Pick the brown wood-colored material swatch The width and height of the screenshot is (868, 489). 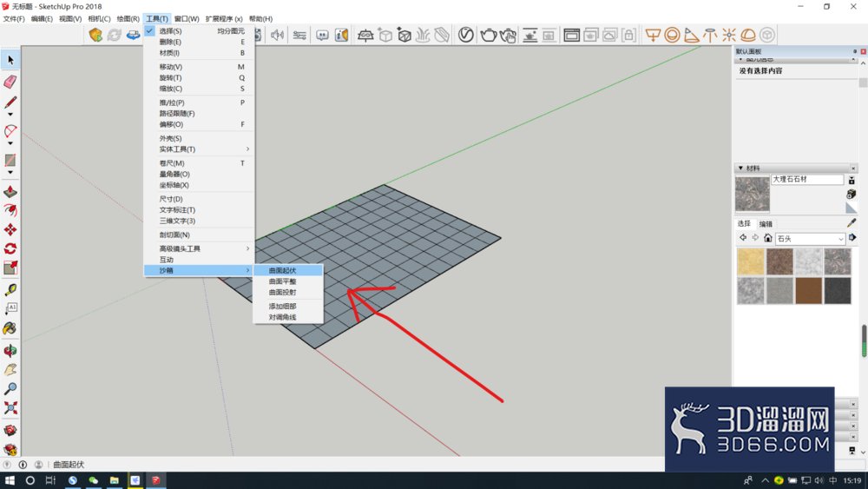coord(808,291)
